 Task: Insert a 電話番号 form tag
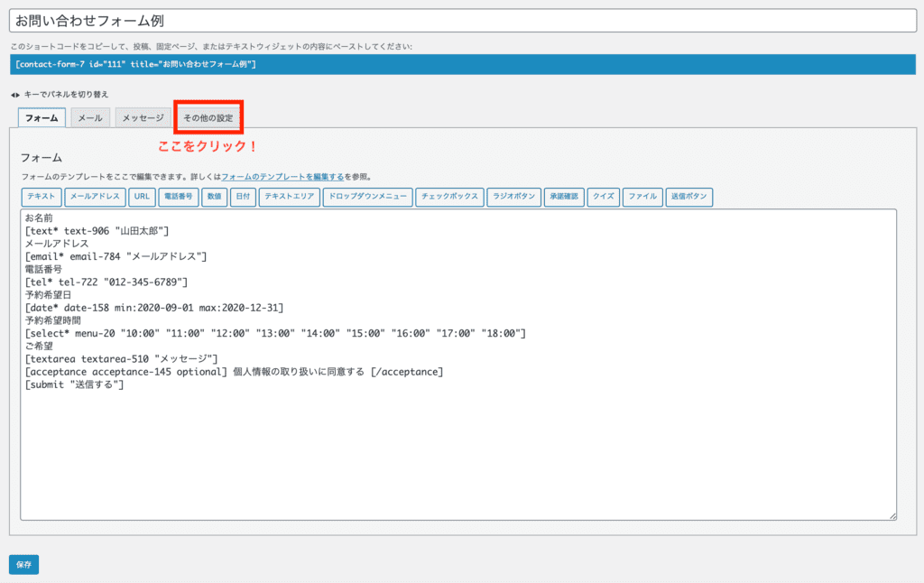pyautogui.click(x=178, y=197)
